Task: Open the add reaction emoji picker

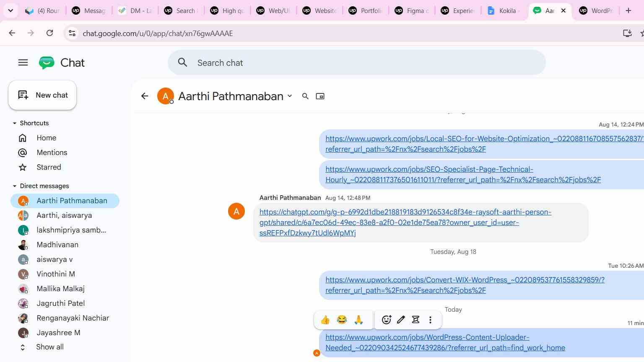Action: coord(387,320)
